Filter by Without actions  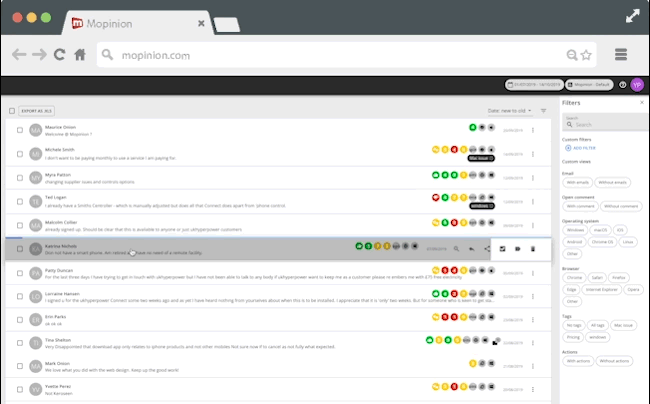coord(614,361)
